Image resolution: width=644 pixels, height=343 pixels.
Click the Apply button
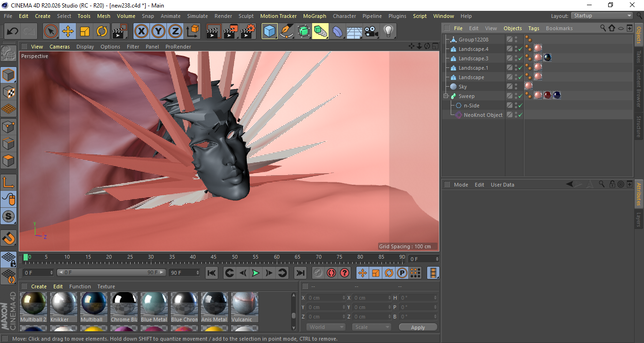[418, 327]
